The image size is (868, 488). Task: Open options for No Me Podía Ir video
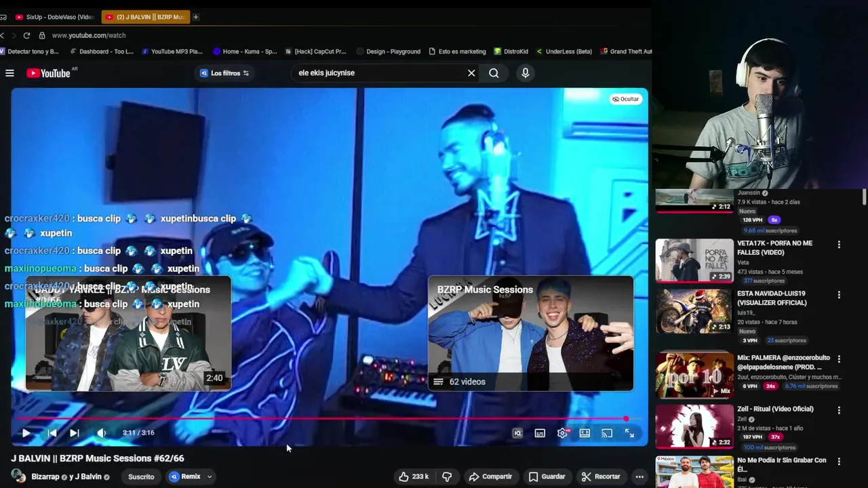839,462
